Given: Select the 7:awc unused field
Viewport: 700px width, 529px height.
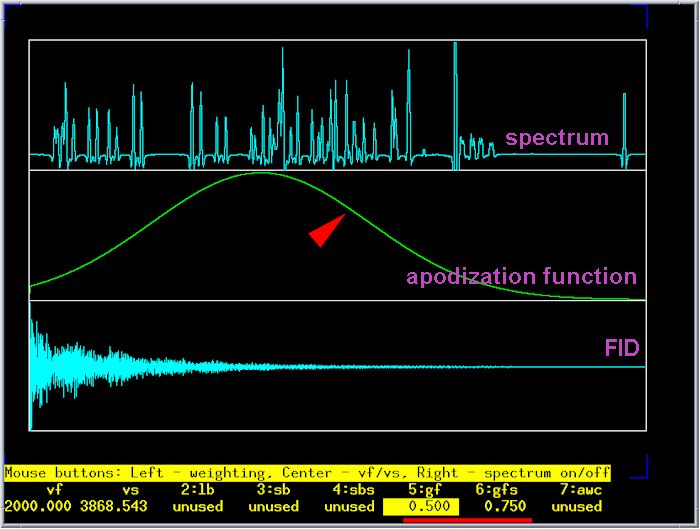Looking at the screenshot, I should pyautogui.click(x=577, y=507).
